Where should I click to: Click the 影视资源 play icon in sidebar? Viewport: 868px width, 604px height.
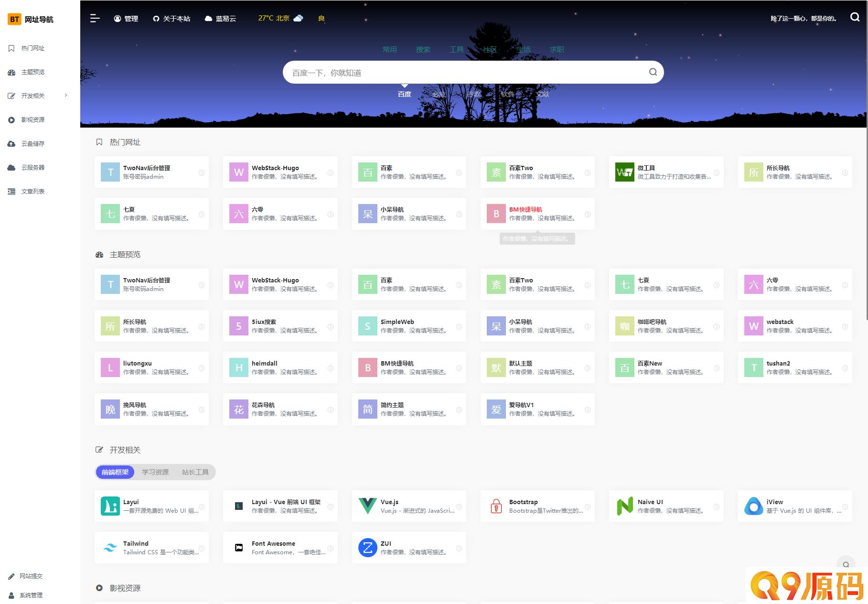coord(11,120)
